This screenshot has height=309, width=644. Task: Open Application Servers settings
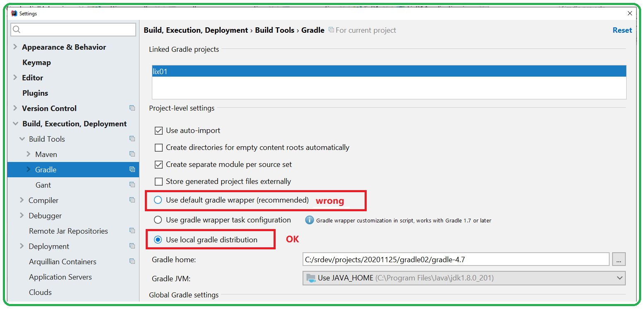(x=60, y=277)
